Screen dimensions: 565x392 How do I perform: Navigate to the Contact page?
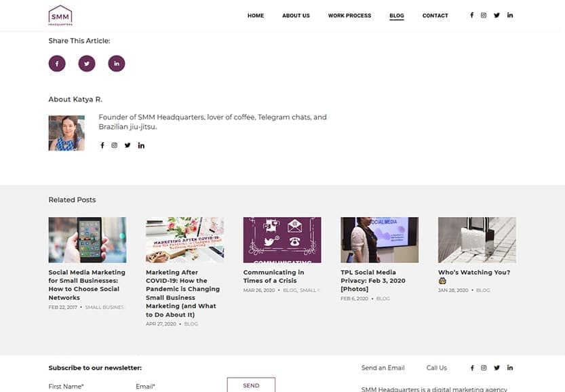pos(435,16)
